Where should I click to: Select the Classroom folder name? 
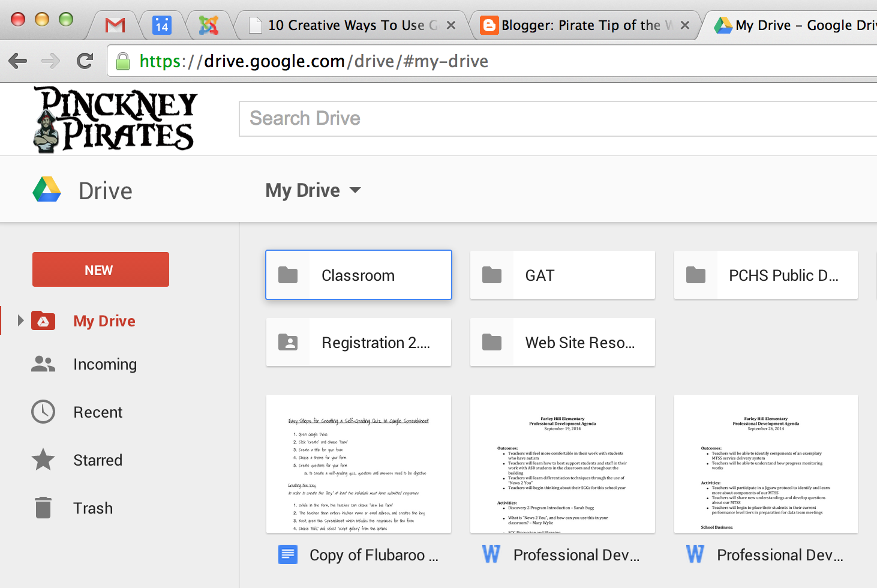358,275
